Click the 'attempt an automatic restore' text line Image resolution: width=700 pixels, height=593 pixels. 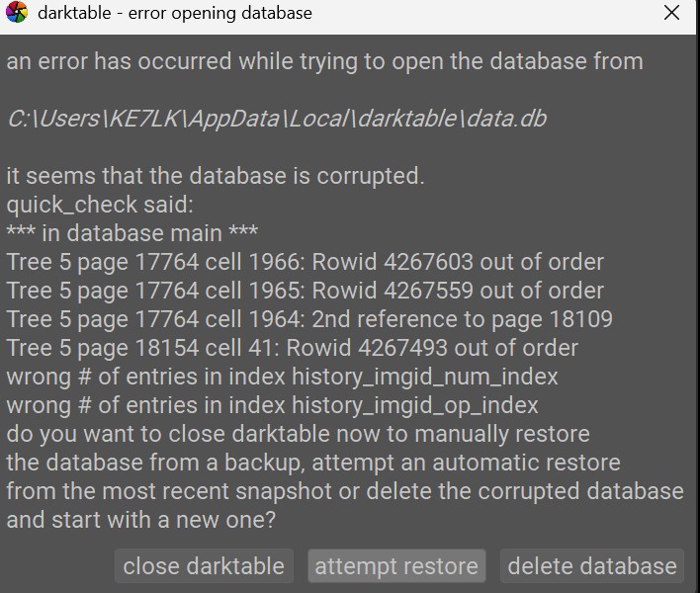tap(313, 463)
